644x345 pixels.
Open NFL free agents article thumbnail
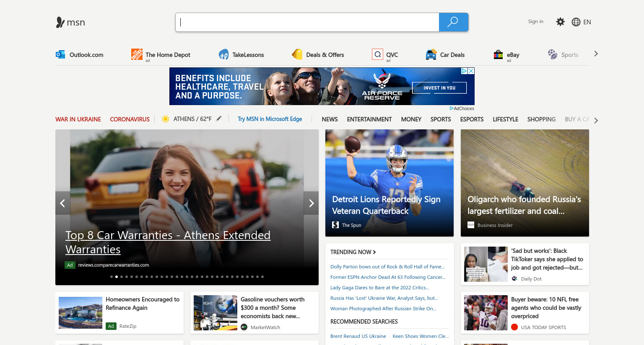coord(486,313)
